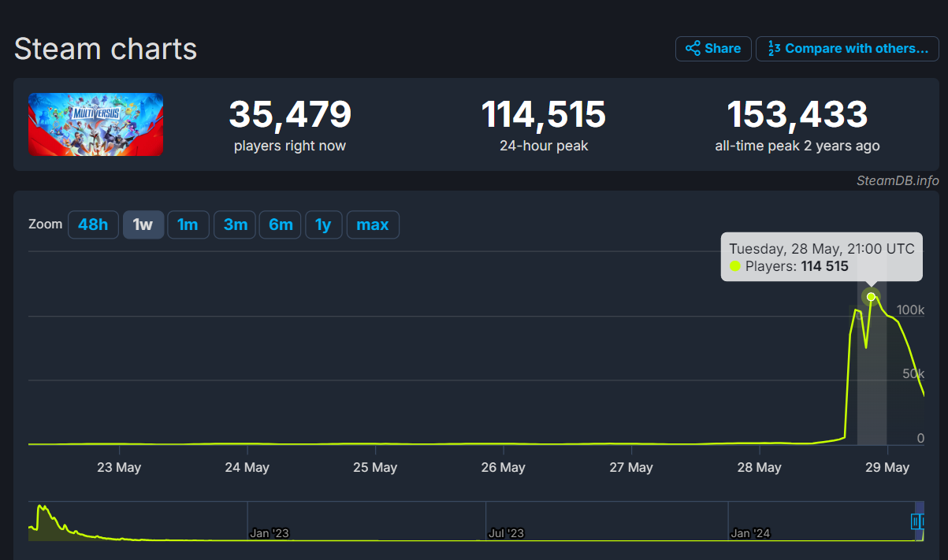Click the MultiVersus game thumbnail
This screenshot has height=560, width=948.
point(96,124)
